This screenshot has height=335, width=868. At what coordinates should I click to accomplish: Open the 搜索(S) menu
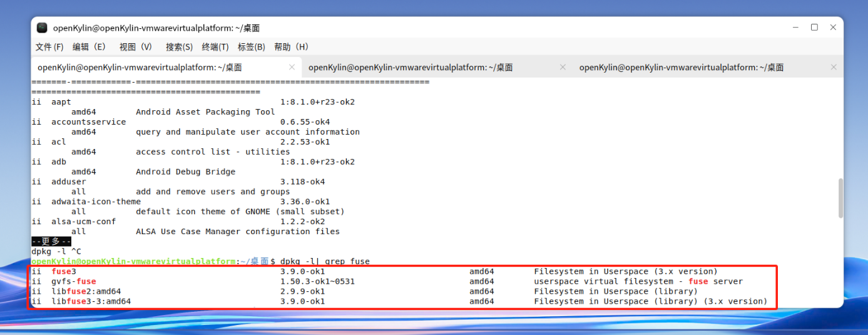pos(179,47)
